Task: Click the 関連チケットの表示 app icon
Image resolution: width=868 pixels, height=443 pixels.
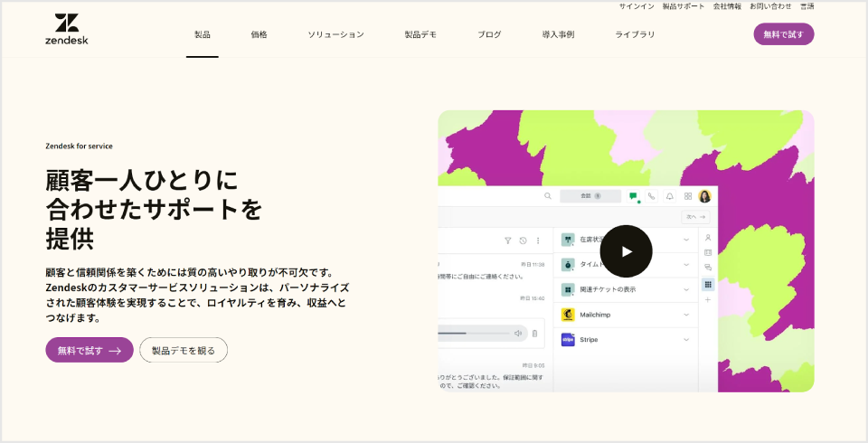Action: tap(568, 289)
